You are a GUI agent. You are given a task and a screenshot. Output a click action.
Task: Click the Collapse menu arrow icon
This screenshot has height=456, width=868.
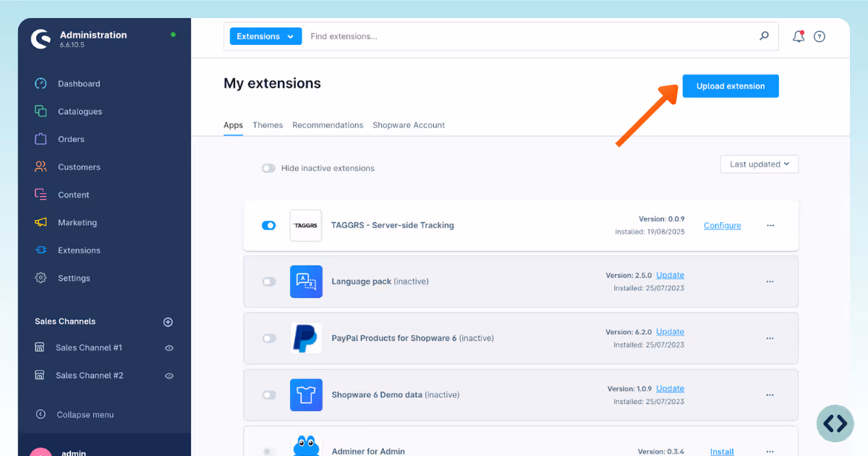41,415
